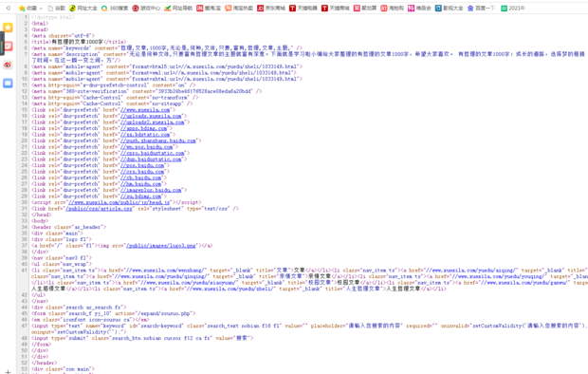Follow the //imageplus.baidu.com link
This screenshot has width=588, height=374.
tap(151, 190)
